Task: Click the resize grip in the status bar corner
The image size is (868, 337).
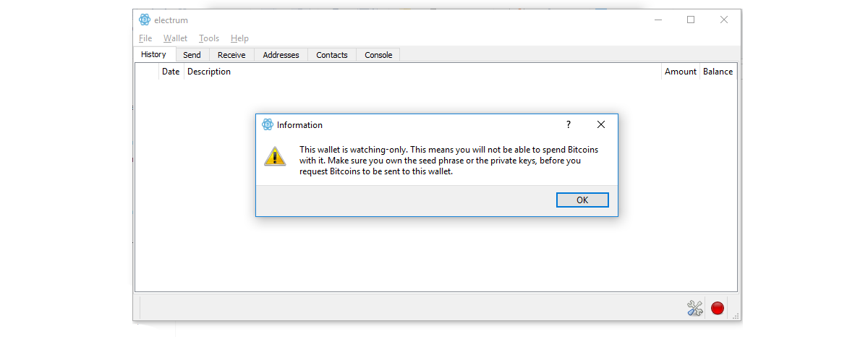Action: click(736, 315)
